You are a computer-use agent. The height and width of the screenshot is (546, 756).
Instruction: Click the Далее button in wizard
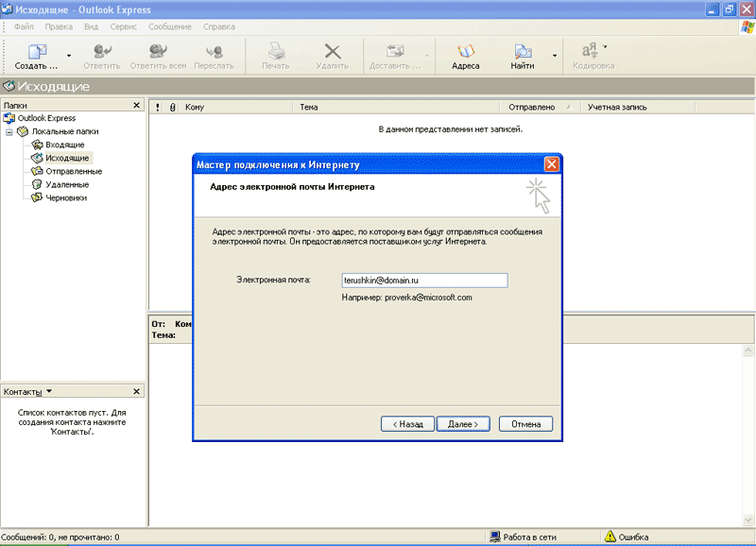(463, 424)
